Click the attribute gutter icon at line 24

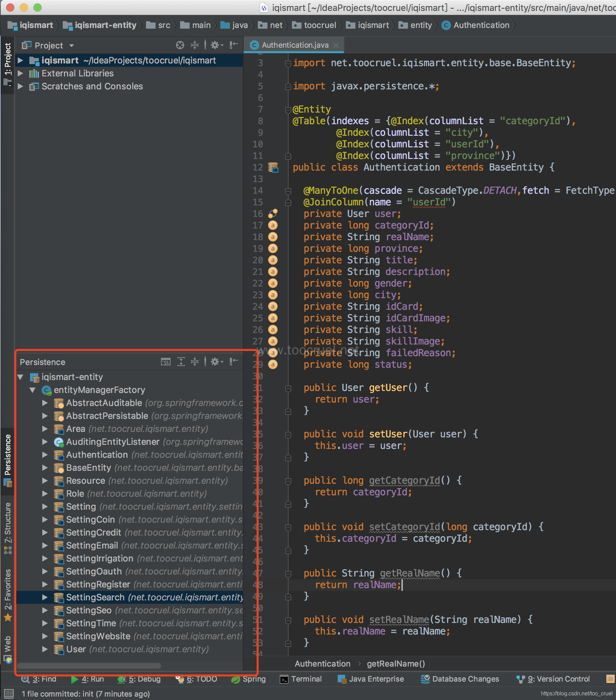click(273, 307)
